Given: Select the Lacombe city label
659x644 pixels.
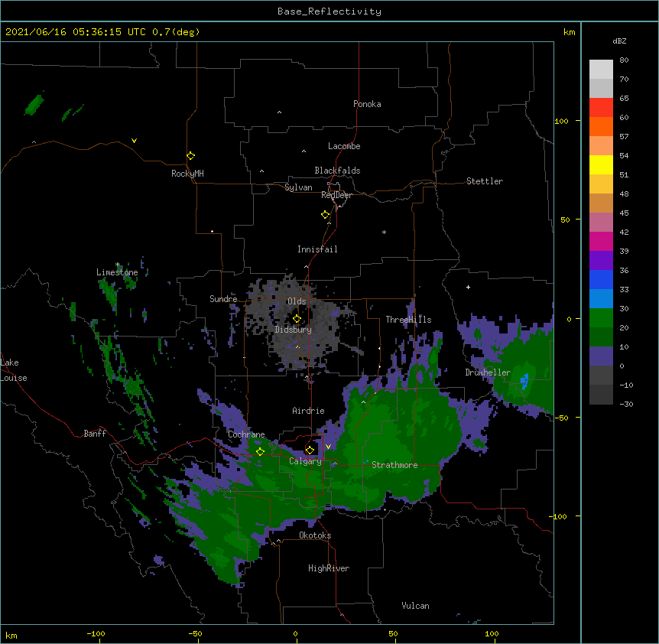Looking at the screenshot, I should [x=344, y=146].
